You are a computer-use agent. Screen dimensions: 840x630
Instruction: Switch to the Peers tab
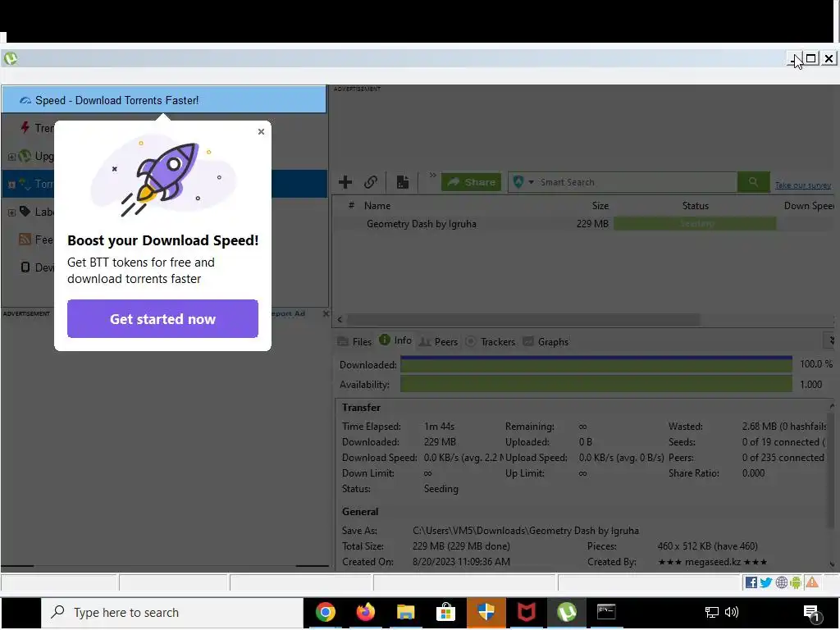pos(438,342)
